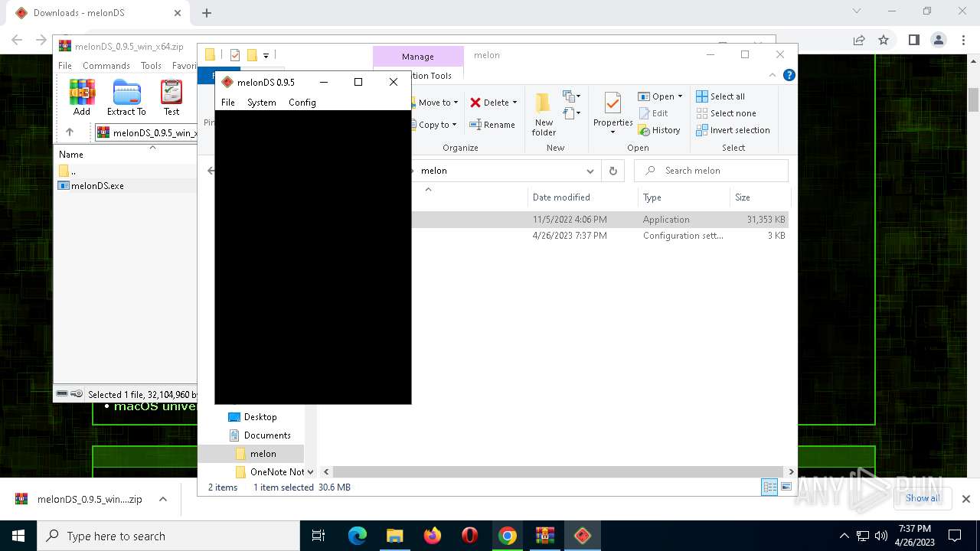Open the melonDS Config menu
This screenshot has width=980, height=551.
click(302, 103)
